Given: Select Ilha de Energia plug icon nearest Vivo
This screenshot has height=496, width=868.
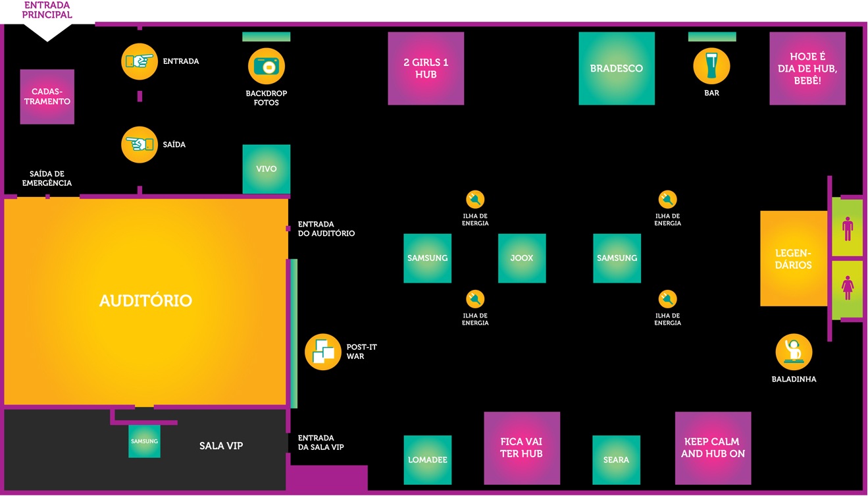Looking at the screenshot, I should point(475,199).
